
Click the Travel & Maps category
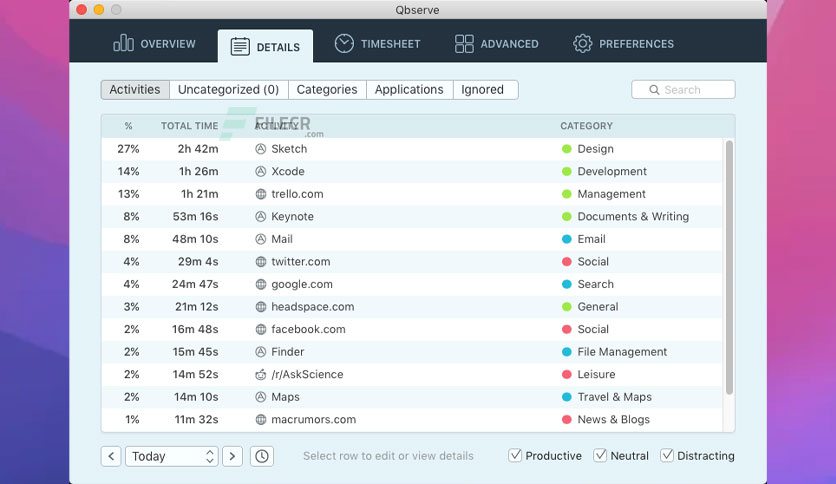tap(614, 397)
